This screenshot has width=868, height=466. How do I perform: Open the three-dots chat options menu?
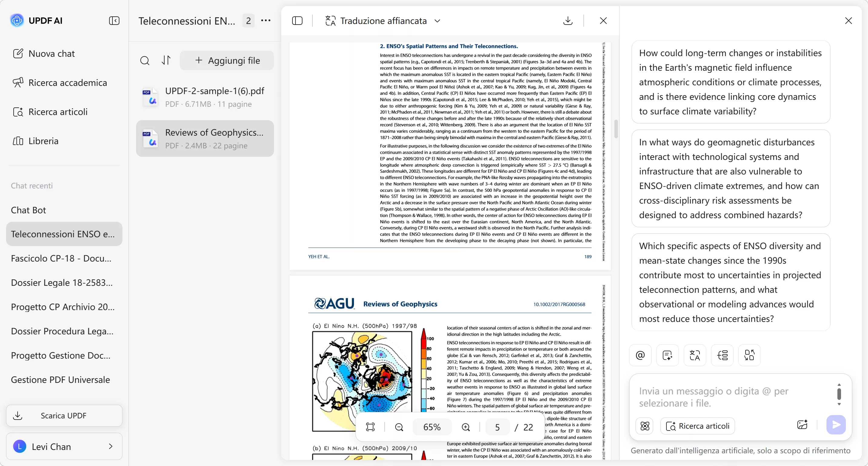(265, 21)
